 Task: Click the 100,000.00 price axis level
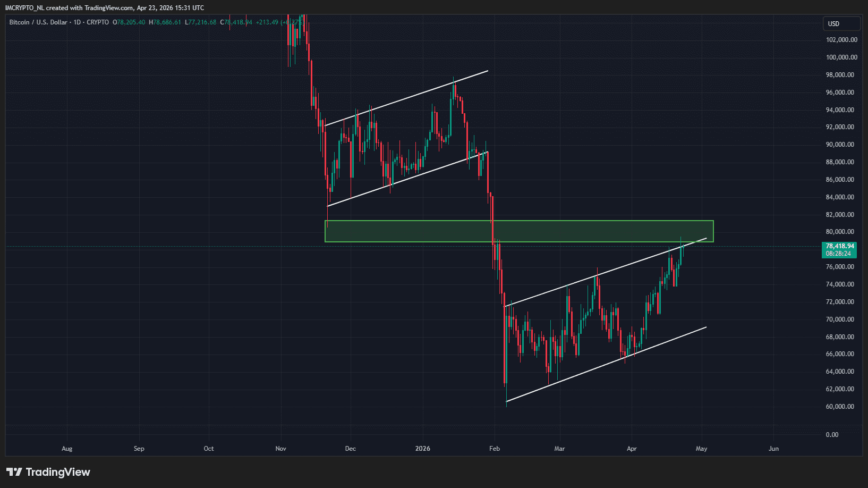(x=841, y=57)
